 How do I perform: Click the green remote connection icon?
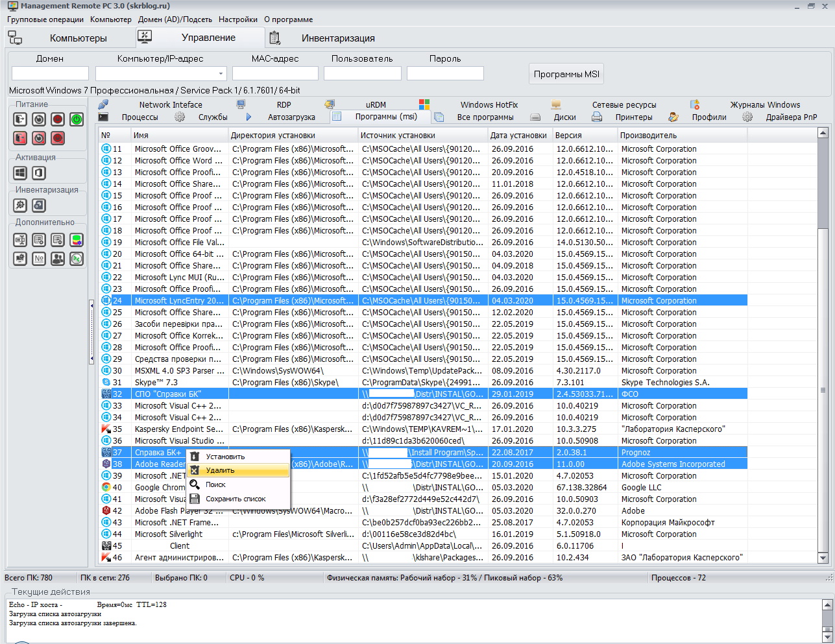77,259
